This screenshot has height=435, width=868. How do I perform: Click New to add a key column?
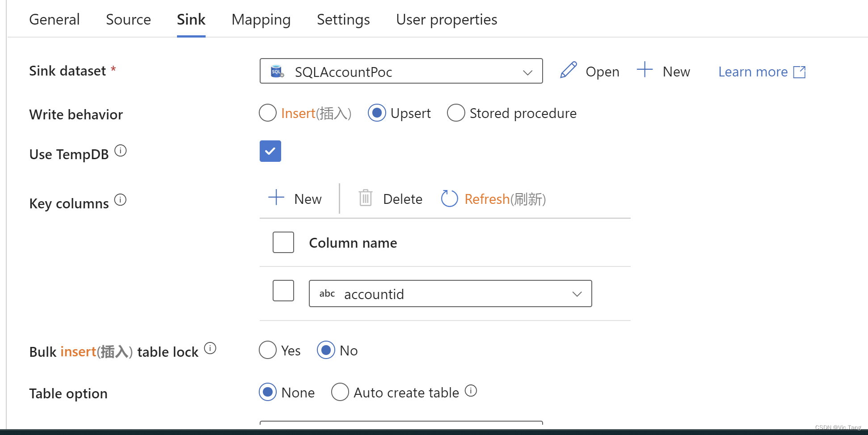pos(295,198)
